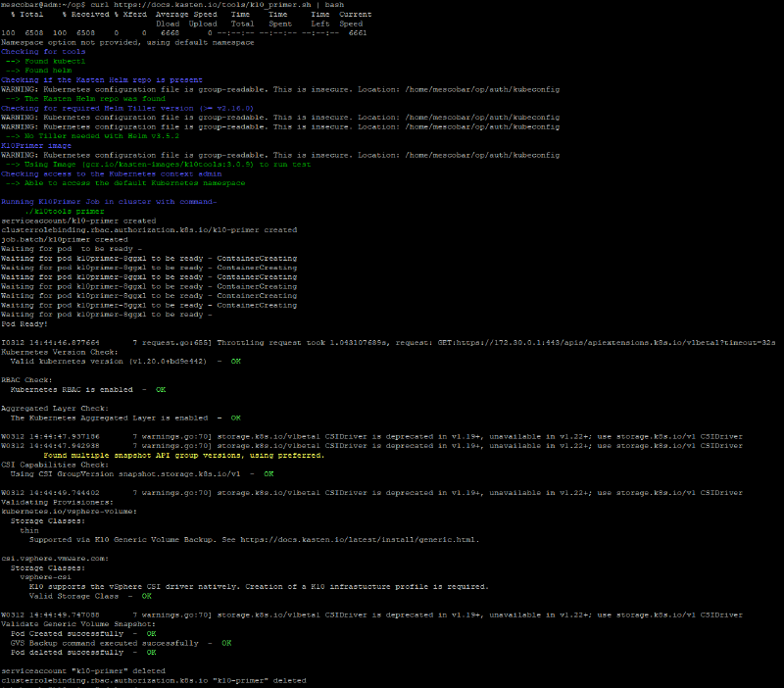Select 'Able to access the default Kubernetes namespace'
The image size is (784, 688).
(x=125, y=183)
